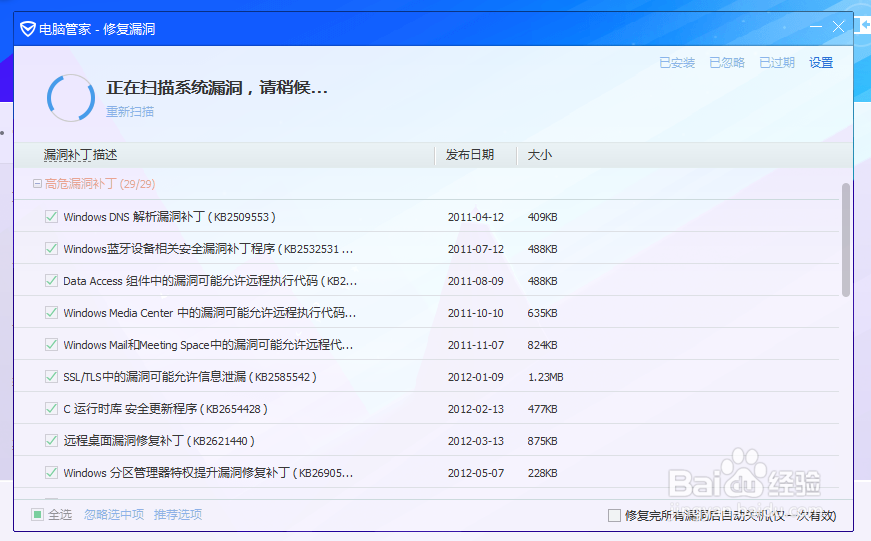Toggle SSL/TLS KB2585542 patch checkbox
Viewport: 871px width, 541px height.
point(51,377)
